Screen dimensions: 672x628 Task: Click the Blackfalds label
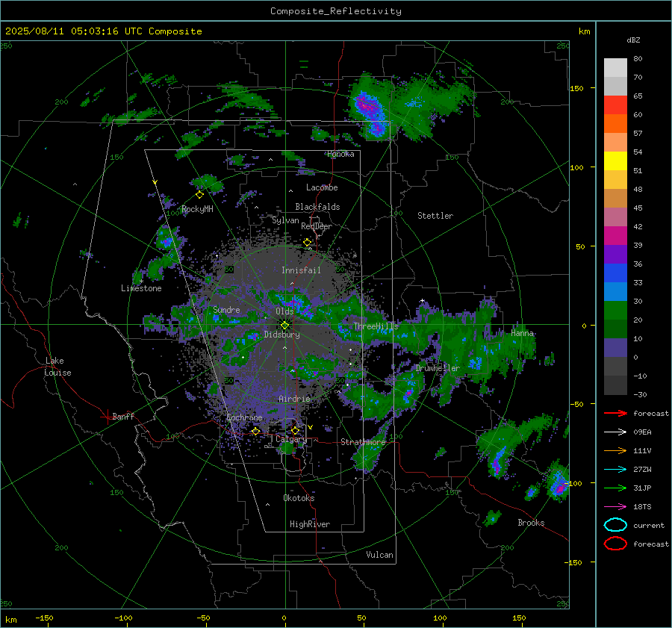[x=317, y=207]
